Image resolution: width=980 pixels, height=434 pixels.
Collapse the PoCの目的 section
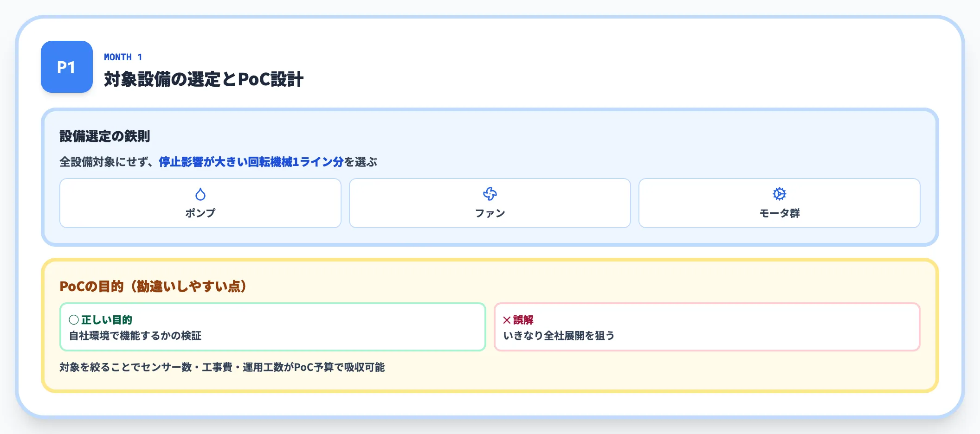[x=153, y=286]
